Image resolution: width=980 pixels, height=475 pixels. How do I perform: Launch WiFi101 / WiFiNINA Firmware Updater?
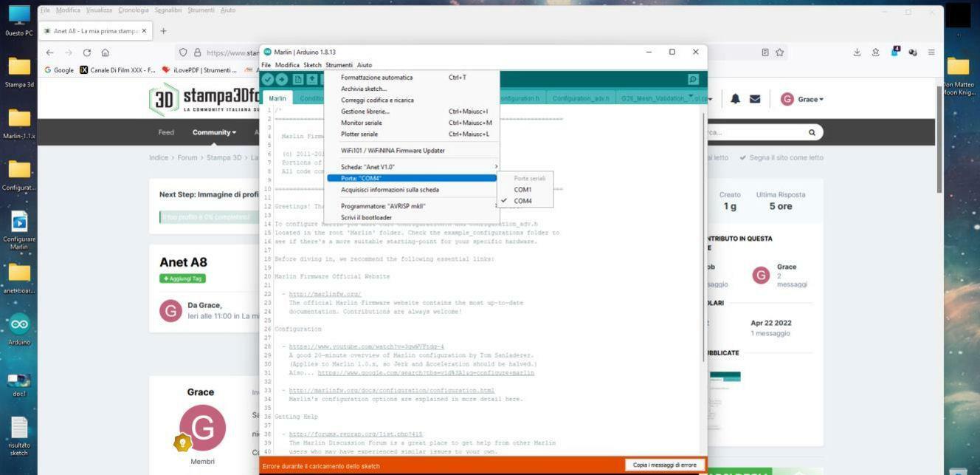coord(412,151)
